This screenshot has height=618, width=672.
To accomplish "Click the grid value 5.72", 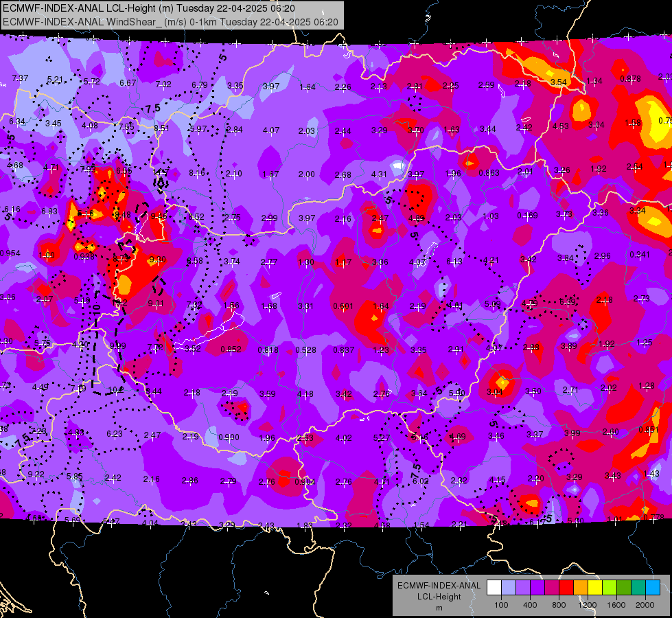I will [x=91, y=81].
